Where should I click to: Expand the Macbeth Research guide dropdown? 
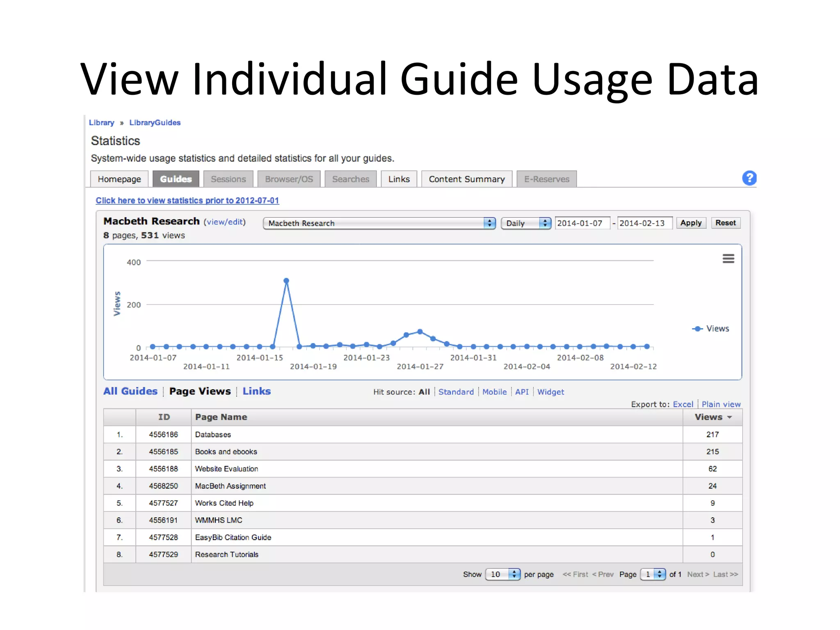pyautogui.click(x=379, y=223)
